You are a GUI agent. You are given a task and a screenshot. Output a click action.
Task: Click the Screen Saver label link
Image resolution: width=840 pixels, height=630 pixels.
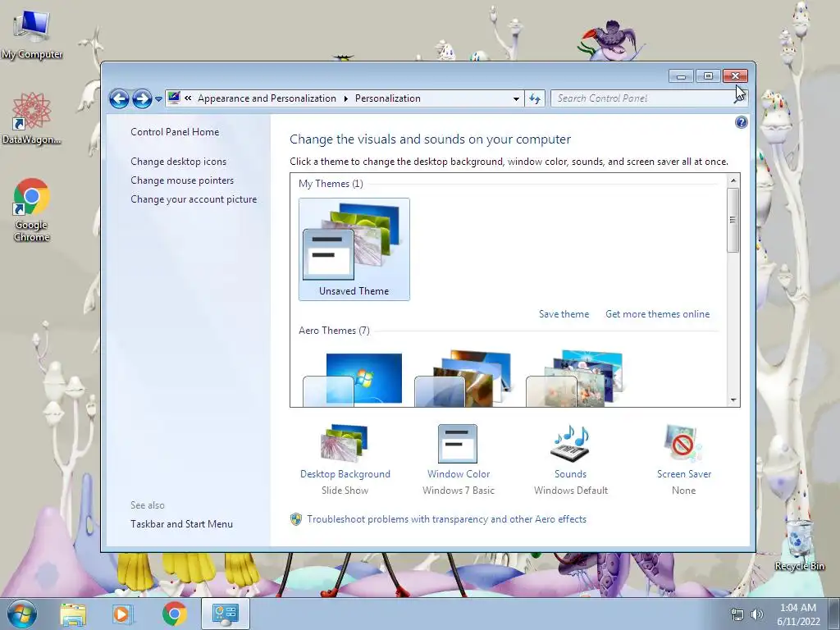684,474
